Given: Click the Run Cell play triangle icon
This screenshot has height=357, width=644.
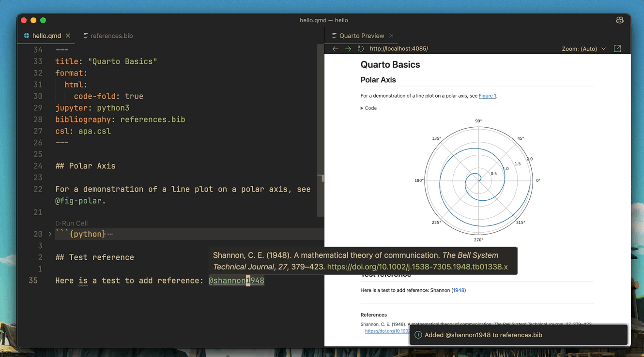Looking at the screenshot, I should pos(58,223).
